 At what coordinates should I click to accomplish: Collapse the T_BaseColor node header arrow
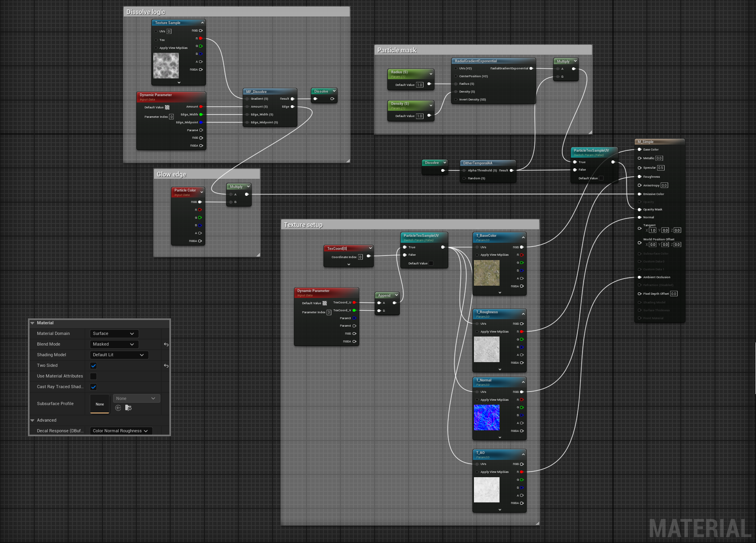coord(523,237)
